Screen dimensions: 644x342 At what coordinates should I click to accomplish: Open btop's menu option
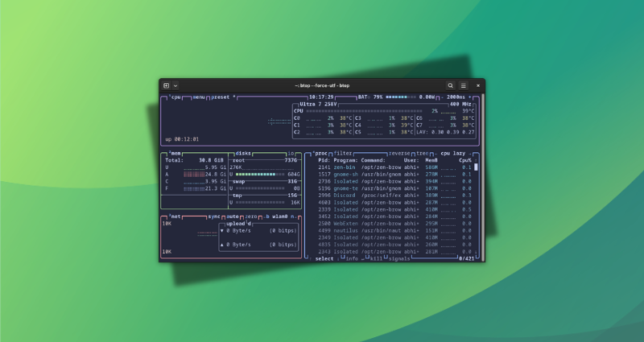[199, 97]
